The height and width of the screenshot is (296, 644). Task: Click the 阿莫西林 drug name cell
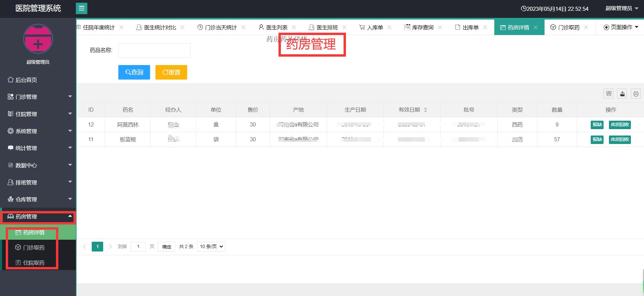point(128,125)
